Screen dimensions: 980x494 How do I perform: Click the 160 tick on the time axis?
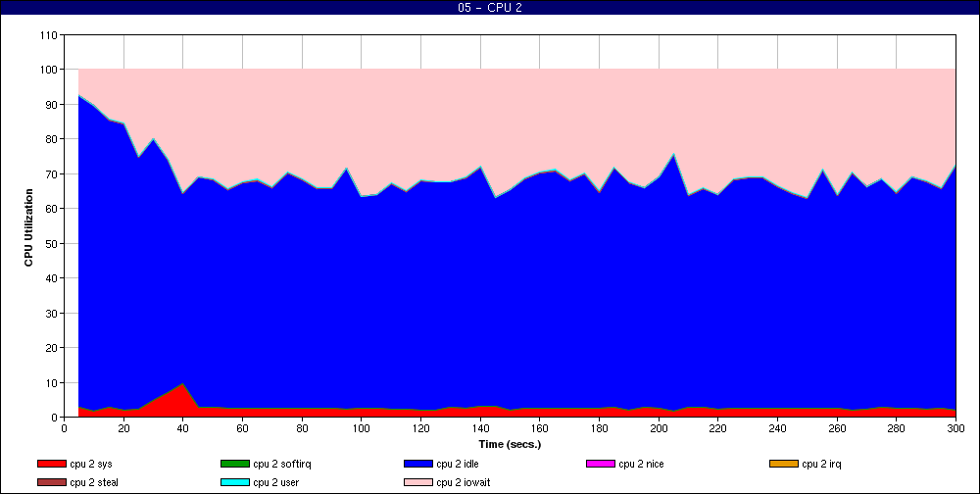539,428
